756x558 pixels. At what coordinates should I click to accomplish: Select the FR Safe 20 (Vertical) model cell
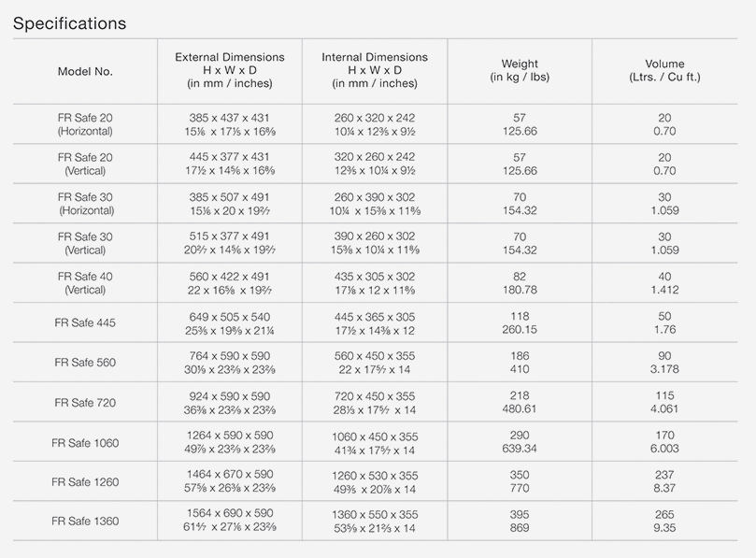85,165
